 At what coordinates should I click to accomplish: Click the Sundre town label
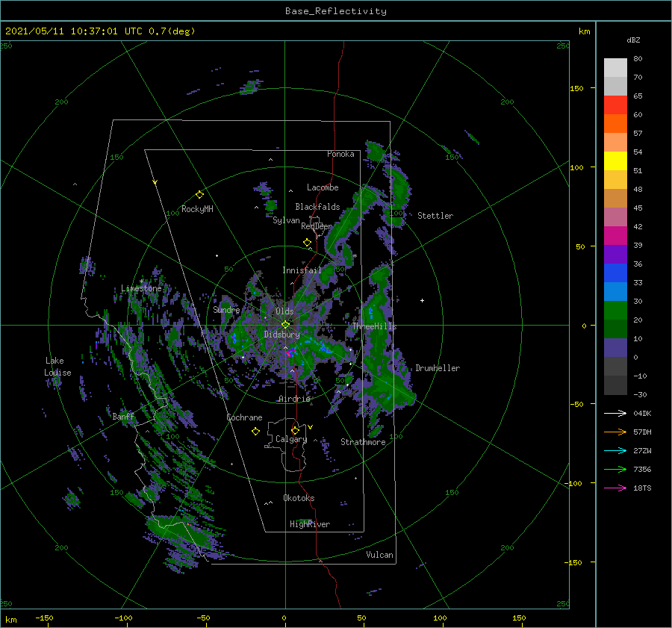coord(226,309)
